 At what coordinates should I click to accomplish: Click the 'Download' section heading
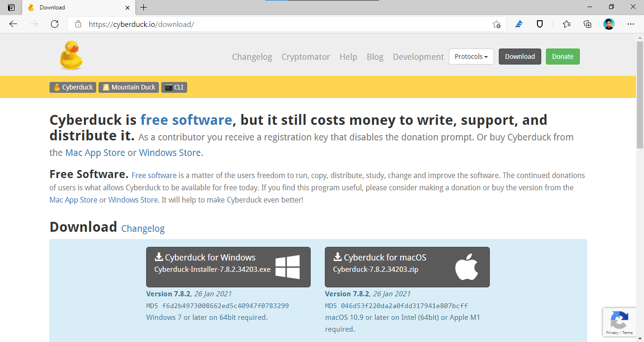83,227
